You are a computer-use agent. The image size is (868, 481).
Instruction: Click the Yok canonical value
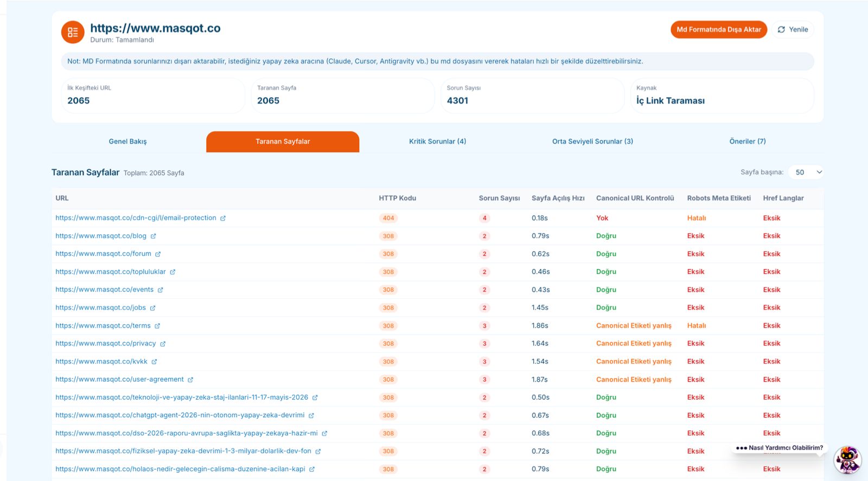pyautogui.click(x=602, y=218)
